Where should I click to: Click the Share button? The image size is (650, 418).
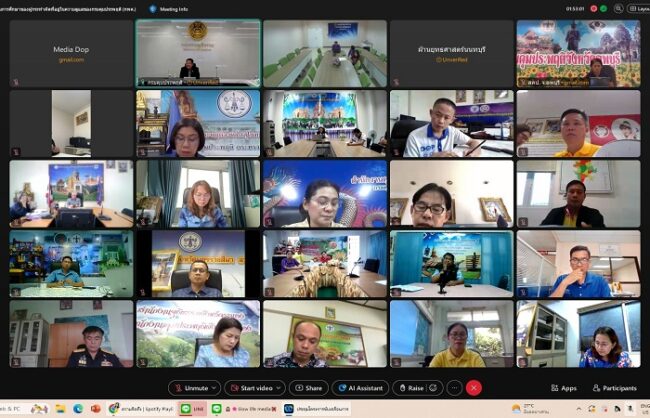pos(309,388)
